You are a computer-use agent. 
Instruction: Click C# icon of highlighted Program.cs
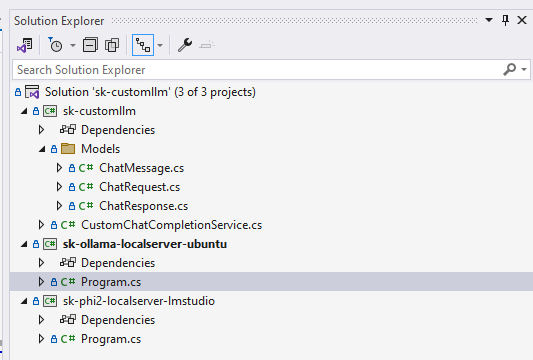click(68, 282)
